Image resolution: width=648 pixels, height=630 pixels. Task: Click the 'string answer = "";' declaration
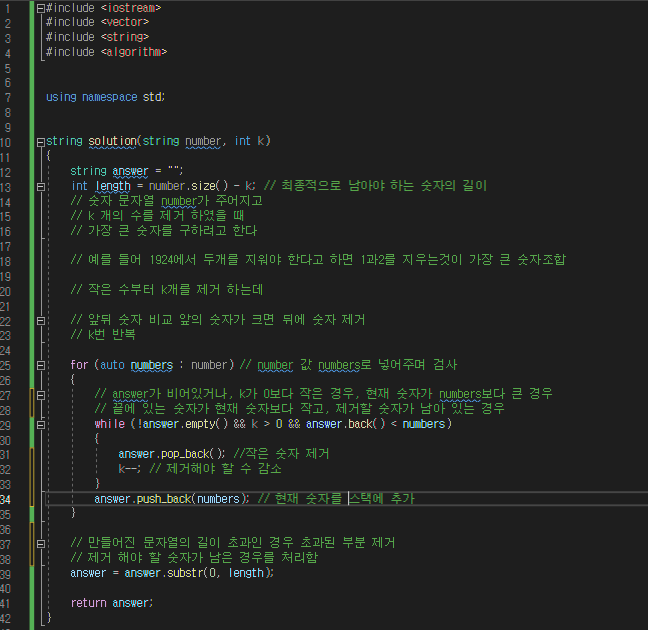tap(126, 171)
